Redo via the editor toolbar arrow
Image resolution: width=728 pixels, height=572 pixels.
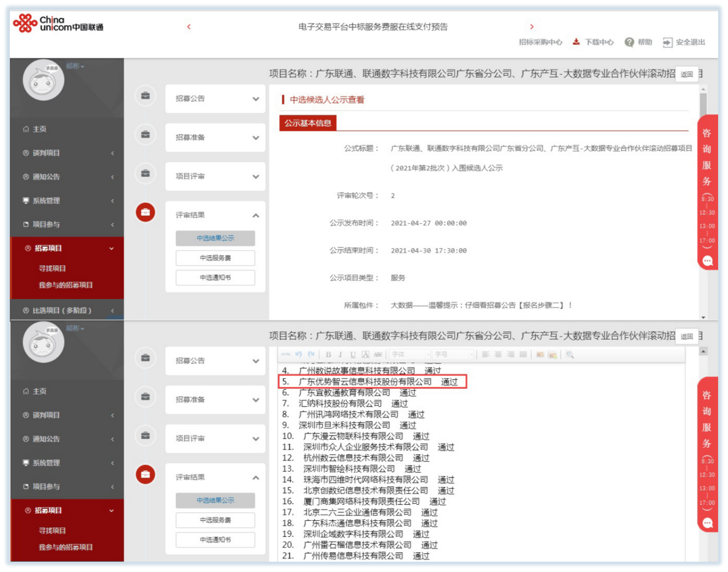coord(311,354)
